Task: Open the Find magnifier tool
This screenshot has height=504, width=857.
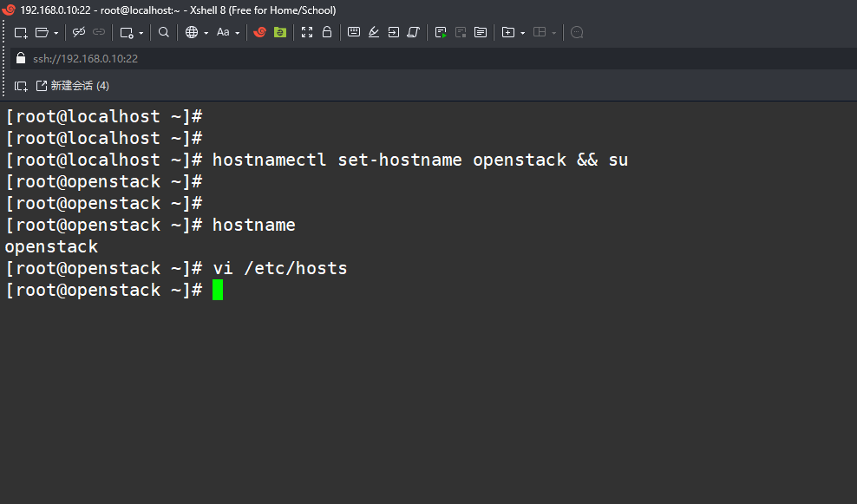Action: [x=163, y=32]
